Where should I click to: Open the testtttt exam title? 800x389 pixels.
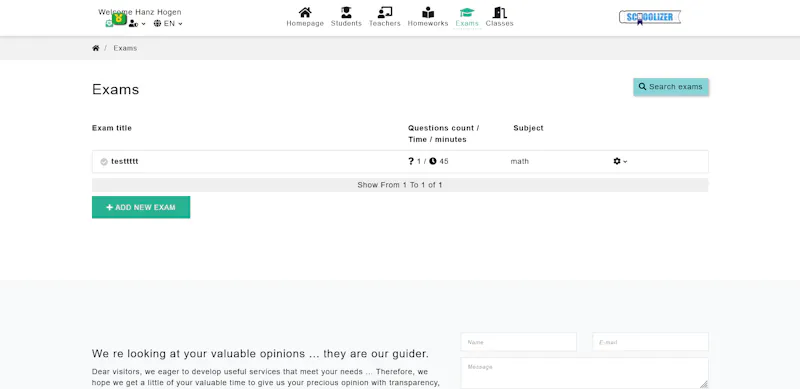pos(124,161)
